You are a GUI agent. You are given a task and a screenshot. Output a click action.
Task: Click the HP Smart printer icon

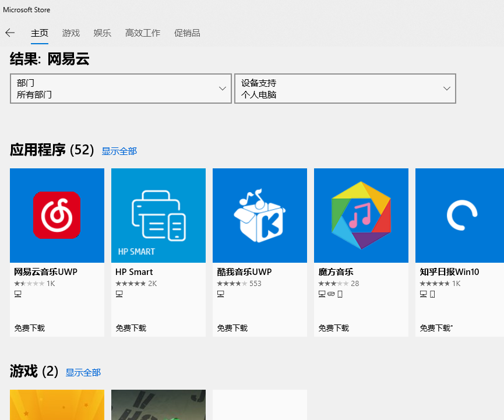point(158,215)
